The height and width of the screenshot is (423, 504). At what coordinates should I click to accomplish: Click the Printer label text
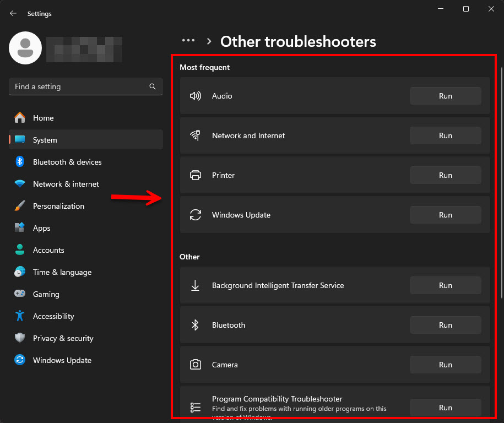tap(223, 175)
